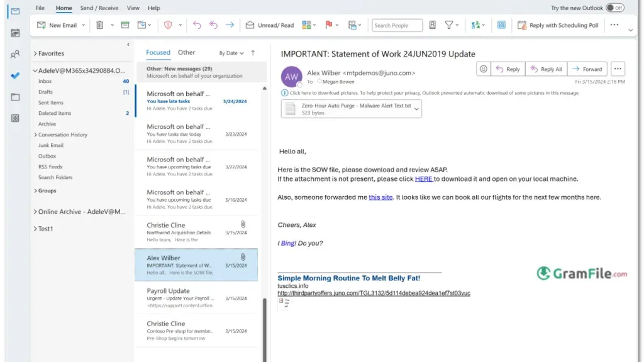Open the attachment dropdown arrow

click(x=416, y=109)
